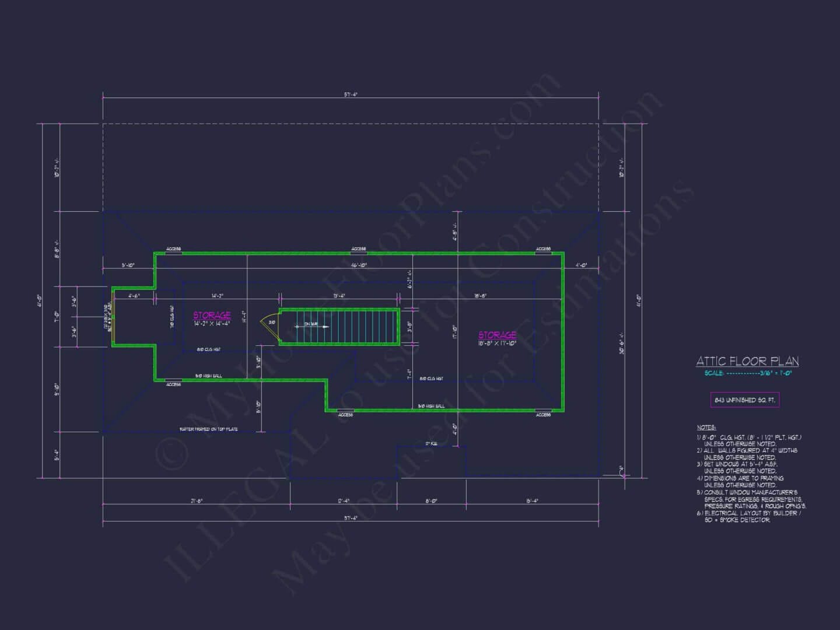Click the 30'-6" +/- vertical dimension
The width and height of the screenshot is (840, 630).
pos(622,343)
